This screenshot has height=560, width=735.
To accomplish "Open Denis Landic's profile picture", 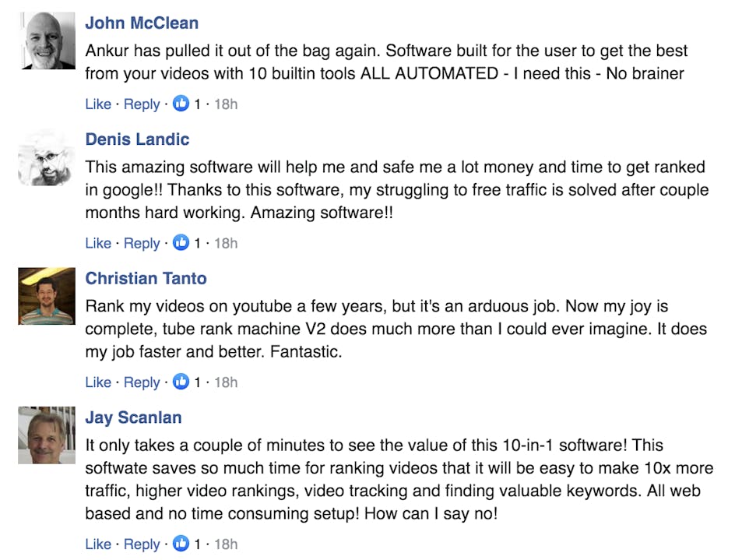I will click(47, 157).
